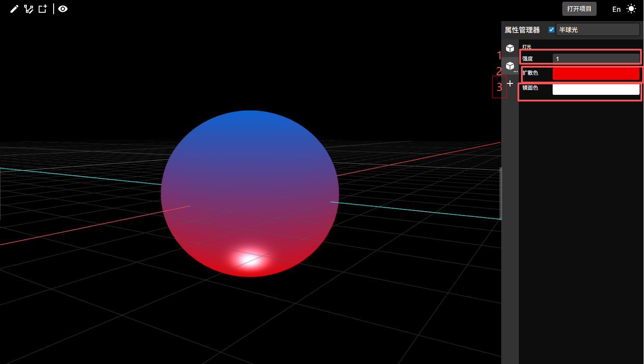Click the 打开项目 button

pos(579,9)
